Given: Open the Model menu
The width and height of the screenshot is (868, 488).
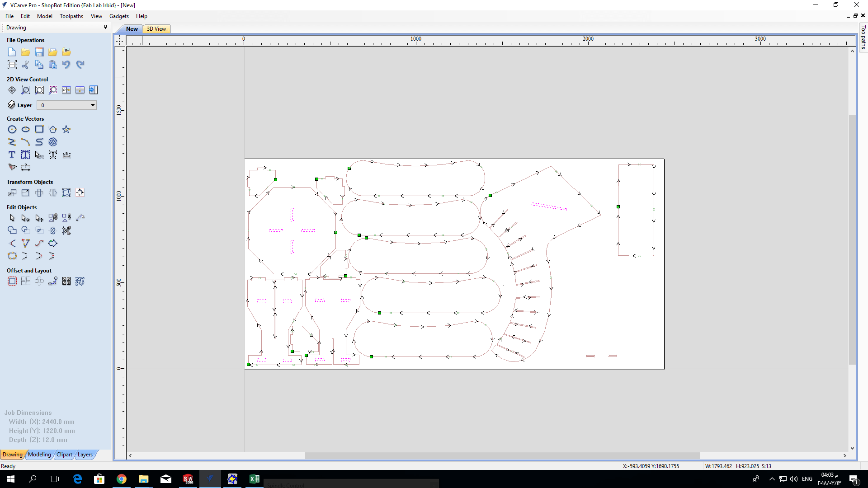Looking at the screenshot, I should (45, 16).
